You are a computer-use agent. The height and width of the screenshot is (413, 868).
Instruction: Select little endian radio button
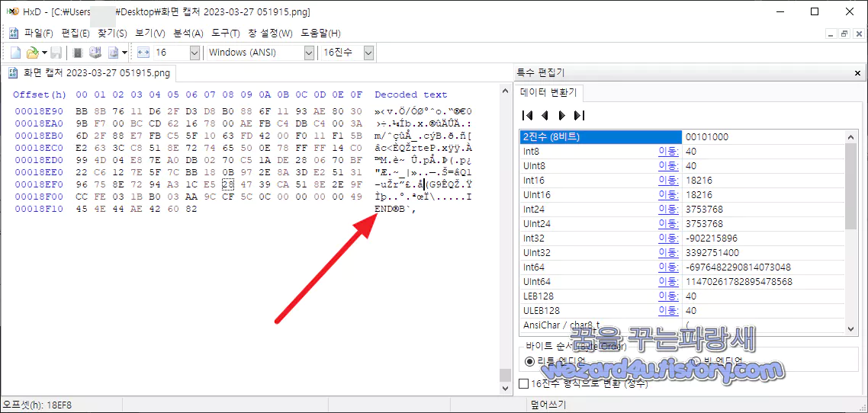click(x=530, y=361)
